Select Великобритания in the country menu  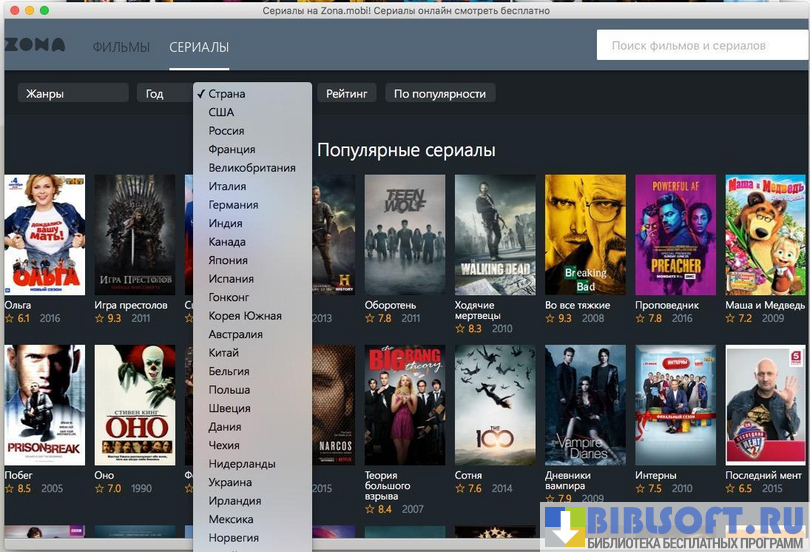pos(252,168)
